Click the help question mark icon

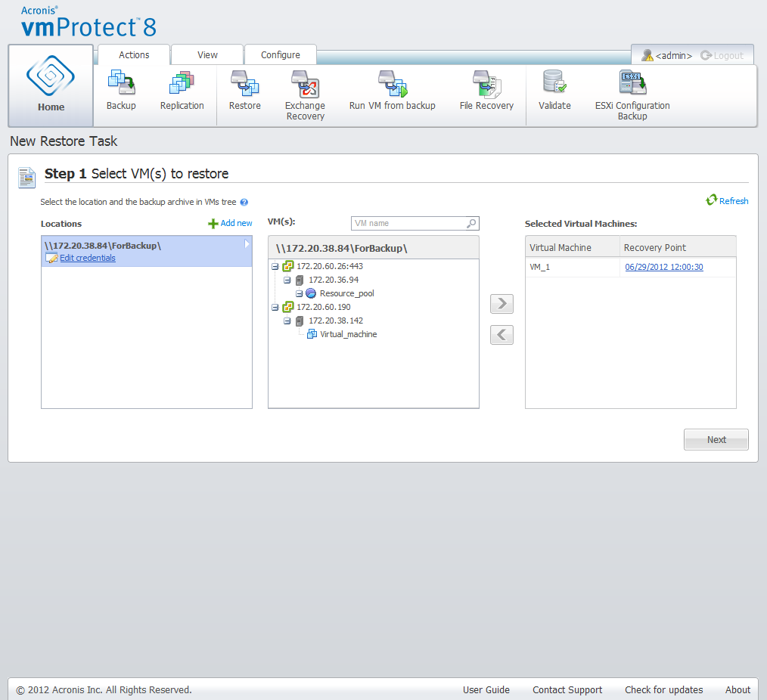pyautogui.click(x=244, y=203)
